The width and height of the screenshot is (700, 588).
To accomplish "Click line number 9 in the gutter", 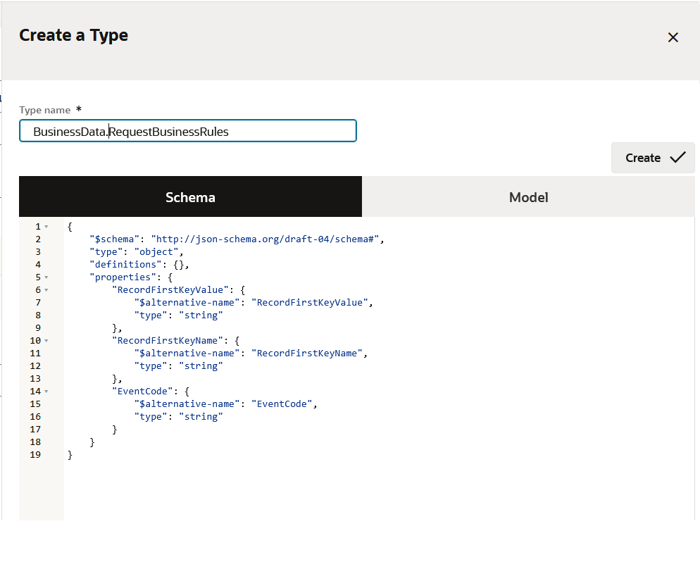I will pyautogui.click(x=38, y=327).
